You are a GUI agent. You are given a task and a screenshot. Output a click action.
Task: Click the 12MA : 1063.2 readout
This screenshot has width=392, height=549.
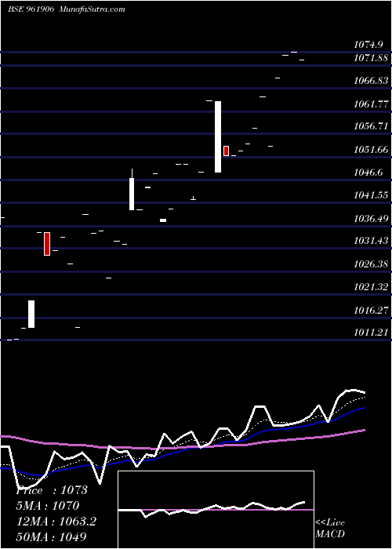coord(56,522)
